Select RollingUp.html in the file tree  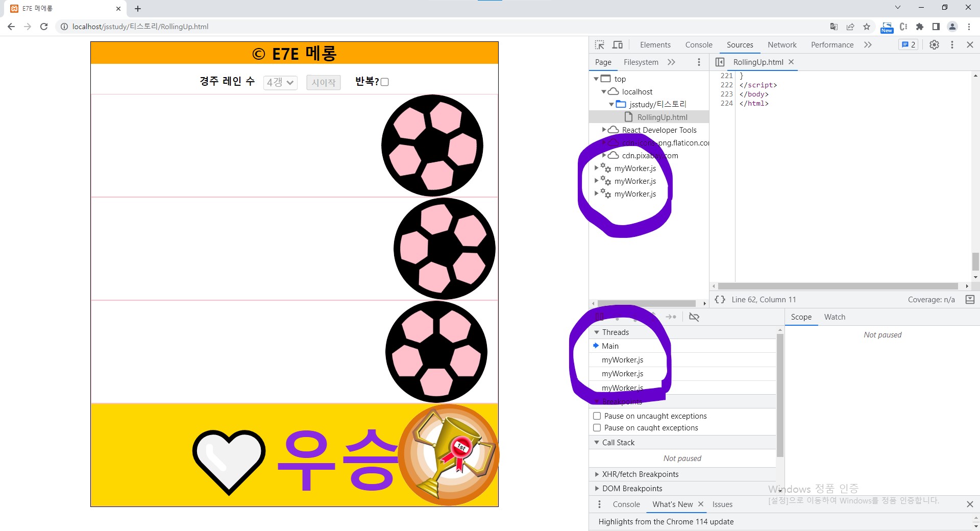point(662,117)
